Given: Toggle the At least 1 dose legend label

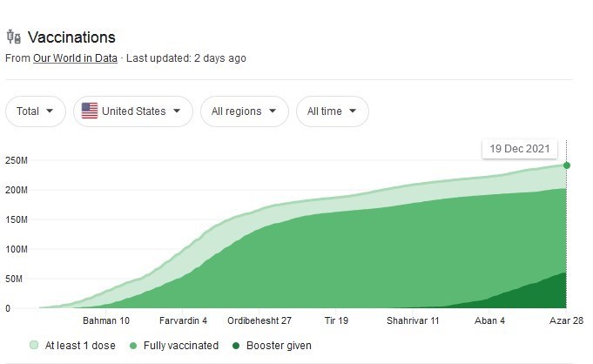Looking at the screenshot, I should point(78,346).
